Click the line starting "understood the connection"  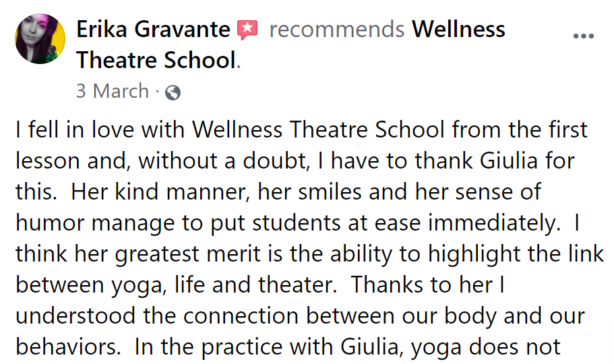click(301, 316)
